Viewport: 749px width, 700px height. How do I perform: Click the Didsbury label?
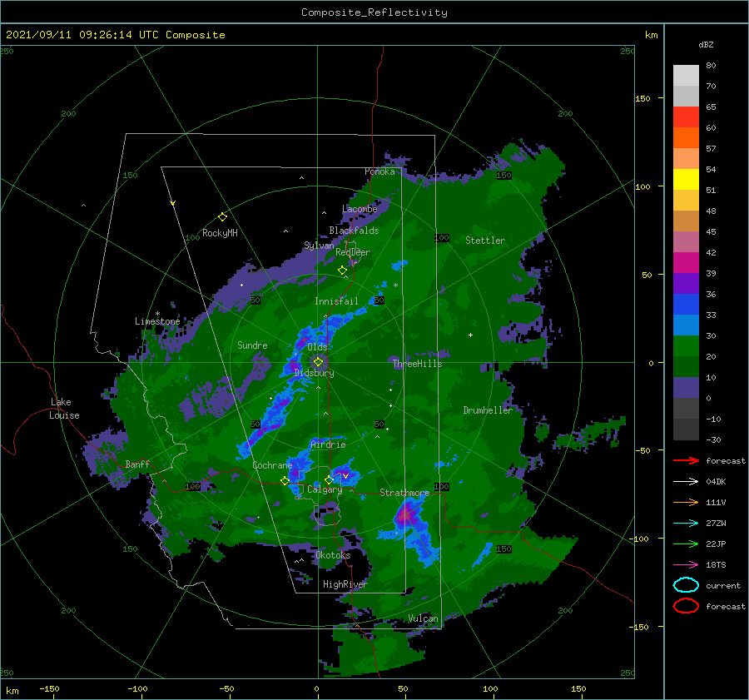[x=314, y=373]
